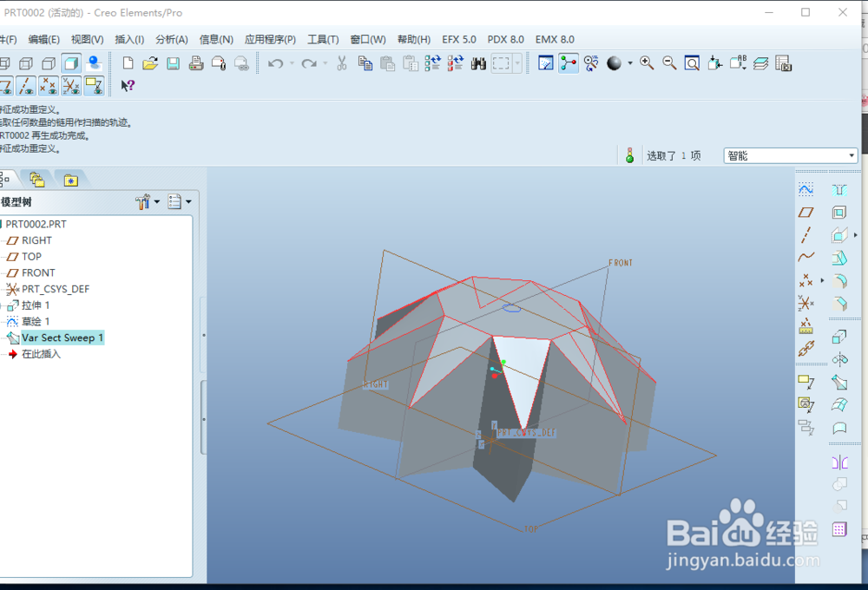Toggle the spin center display

click(569, 63)
